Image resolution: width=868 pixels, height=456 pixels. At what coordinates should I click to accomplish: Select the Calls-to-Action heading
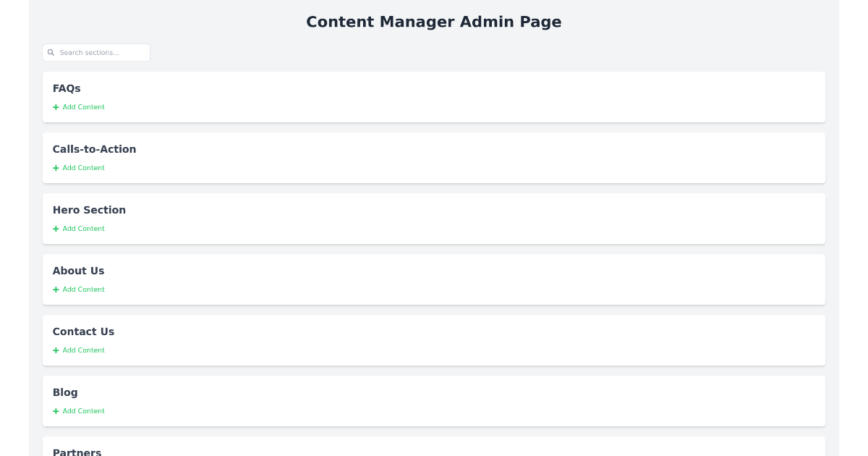(94, 149)
